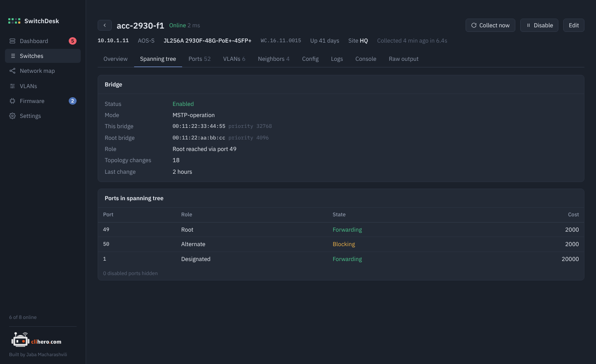Switch to the Neighbors 4 tab

point(274,59)
